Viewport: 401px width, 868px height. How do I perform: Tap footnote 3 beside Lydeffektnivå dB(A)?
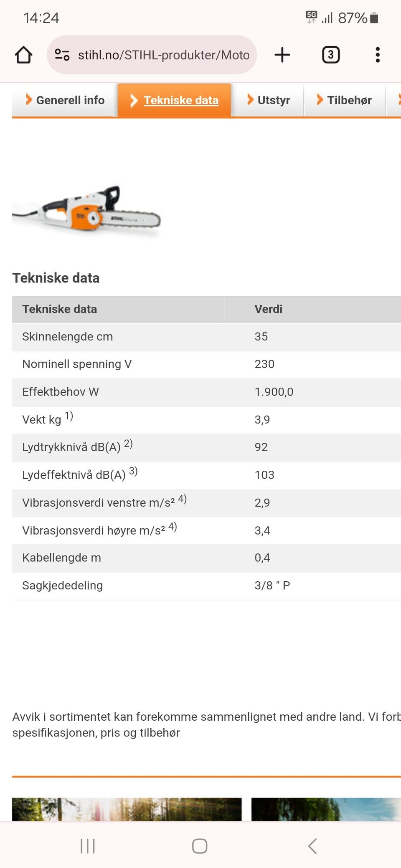tap(133, 472)
